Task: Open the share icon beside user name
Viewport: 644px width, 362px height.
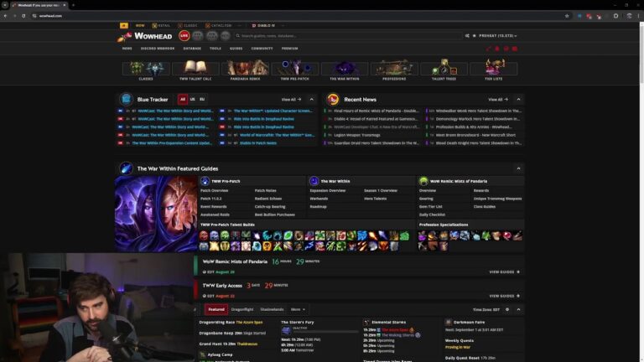Action: [x=467, y=36]
